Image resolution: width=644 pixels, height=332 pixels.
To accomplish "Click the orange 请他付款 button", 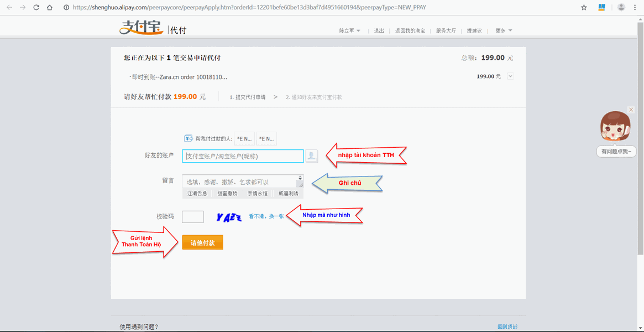I will (x=202, y=242).
